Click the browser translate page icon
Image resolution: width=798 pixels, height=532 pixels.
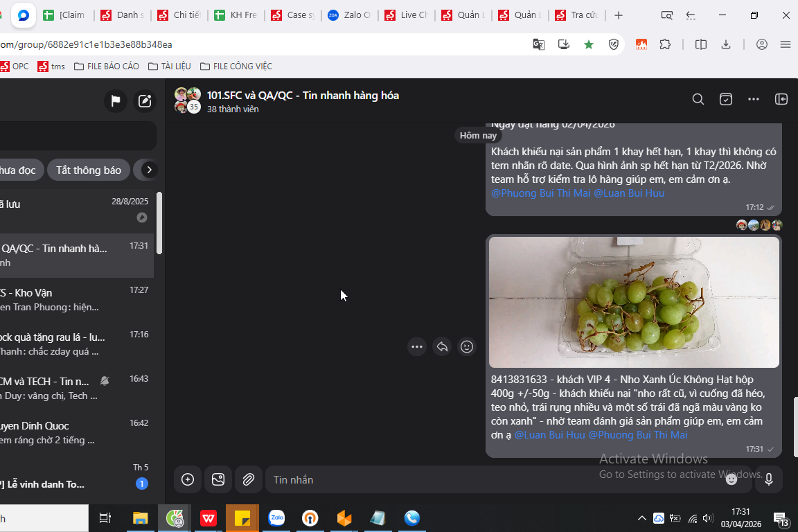click(538, 45)
